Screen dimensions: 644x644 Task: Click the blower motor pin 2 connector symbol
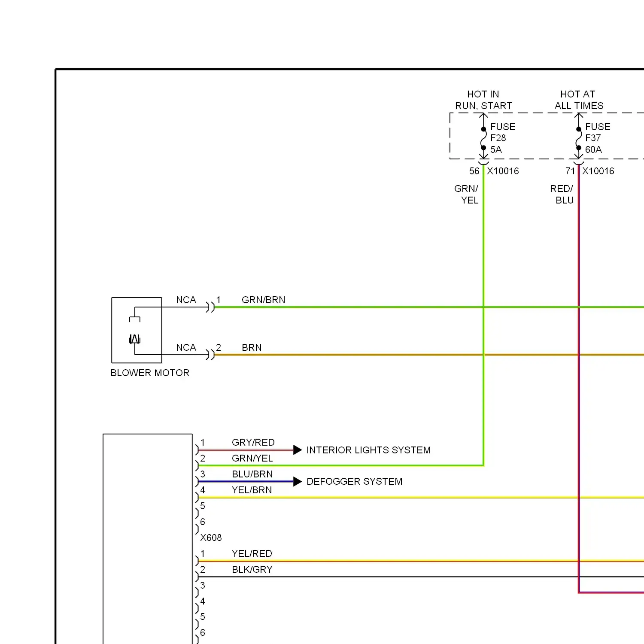coord(210,355)
